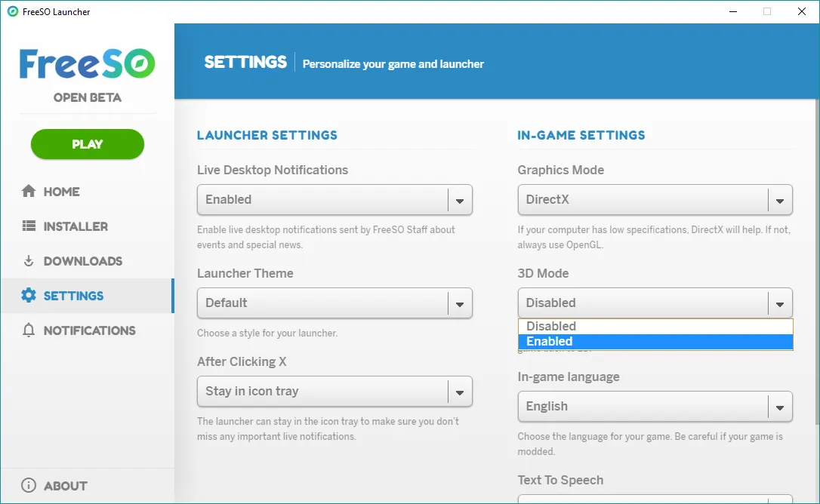Viewport: 820px width, 504px height.
Task: Click the IN-GAME SETTINGS heading
Action: (581, 135)
